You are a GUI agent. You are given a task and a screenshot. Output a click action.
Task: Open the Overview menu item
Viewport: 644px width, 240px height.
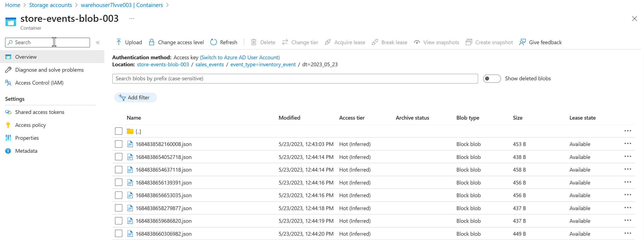click(x=52, y=57)
